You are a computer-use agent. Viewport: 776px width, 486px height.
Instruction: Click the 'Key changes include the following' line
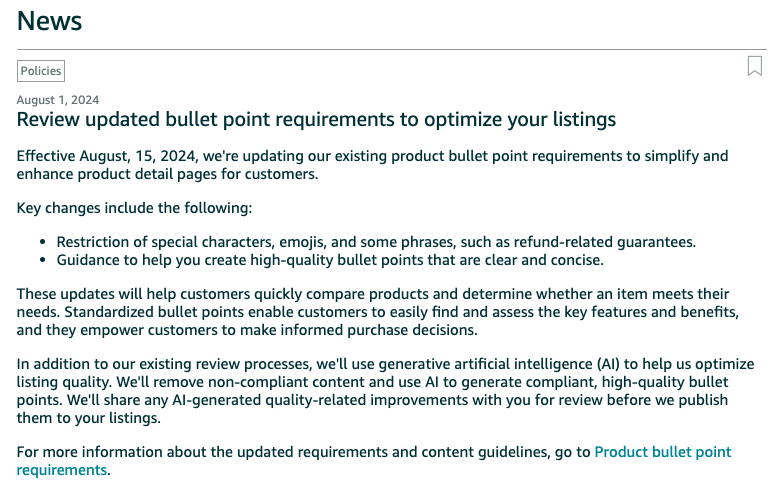click(x=134, y=208)
